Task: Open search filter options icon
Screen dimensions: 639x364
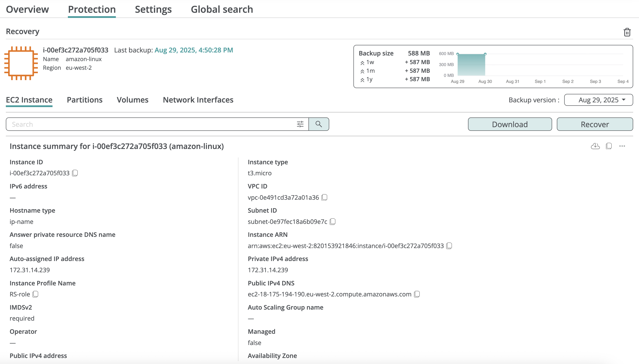Action: tap(300, 124)
